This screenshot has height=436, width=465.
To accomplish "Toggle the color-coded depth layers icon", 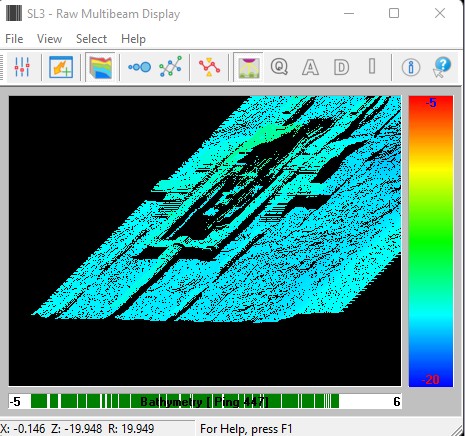I will coord(100,67).
